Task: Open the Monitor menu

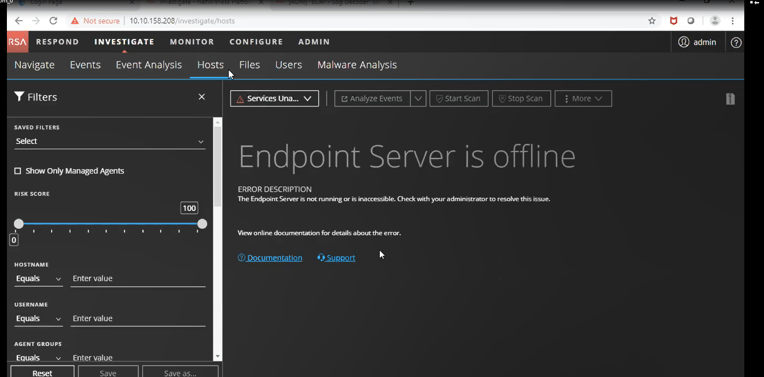Action: [192, 42]
